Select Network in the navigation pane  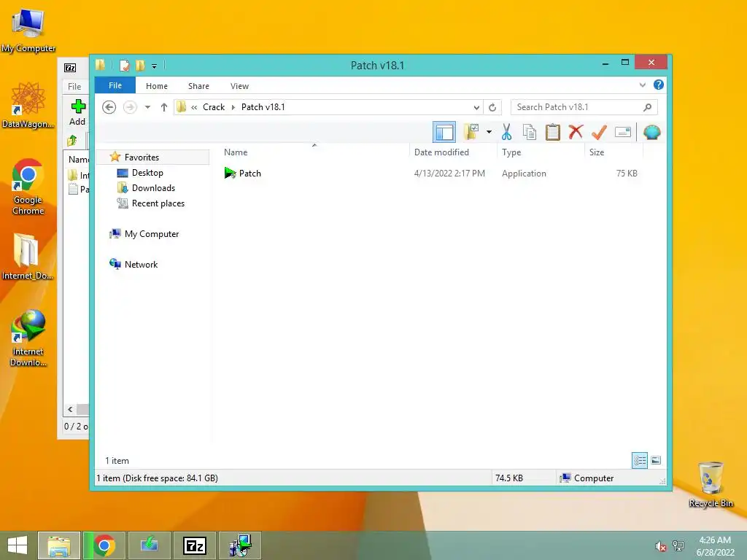[x=141, y=264]
